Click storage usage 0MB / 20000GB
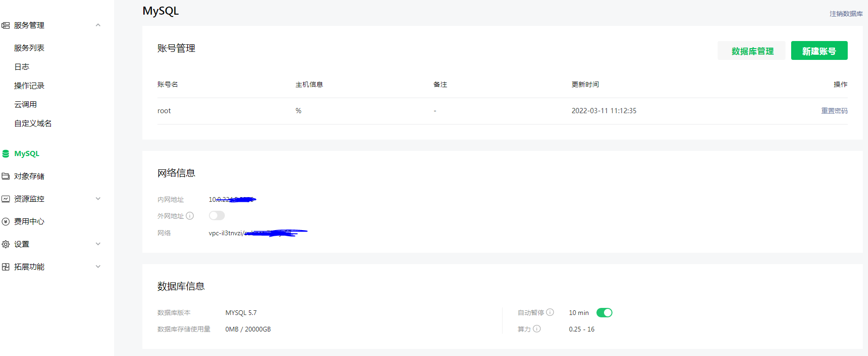The width and height of the screenshot is (868, 356). click(248, 329)
